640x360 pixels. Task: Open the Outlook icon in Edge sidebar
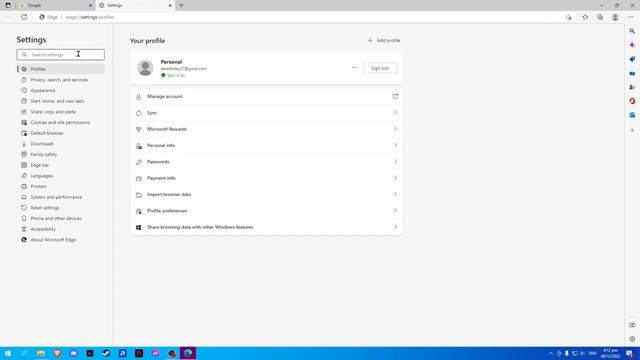(x=632, y=115)
